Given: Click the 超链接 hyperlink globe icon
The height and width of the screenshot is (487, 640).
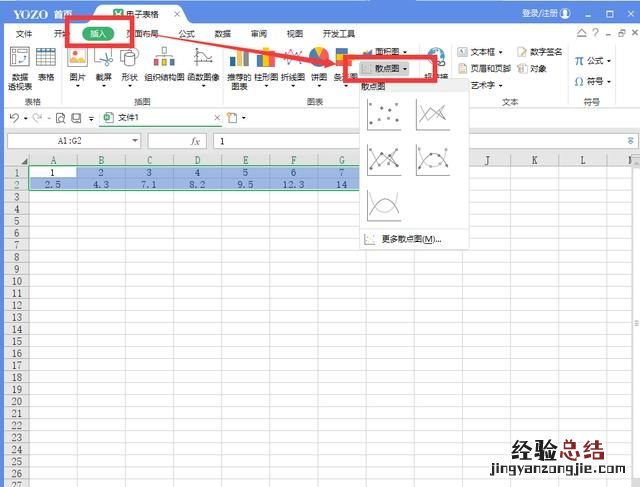Looking at the screenshot, I should coord(436,56).
